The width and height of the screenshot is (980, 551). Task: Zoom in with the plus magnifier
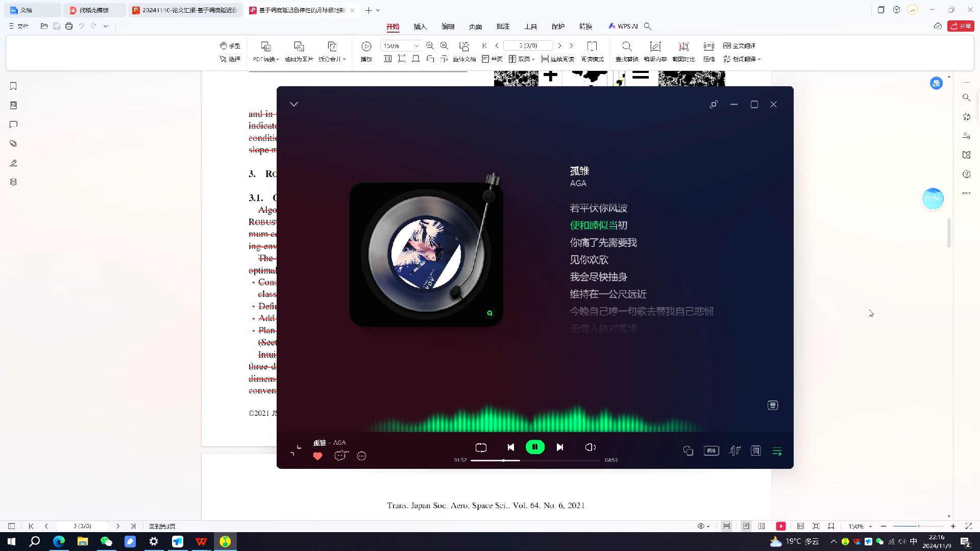(x=444, y=46)
